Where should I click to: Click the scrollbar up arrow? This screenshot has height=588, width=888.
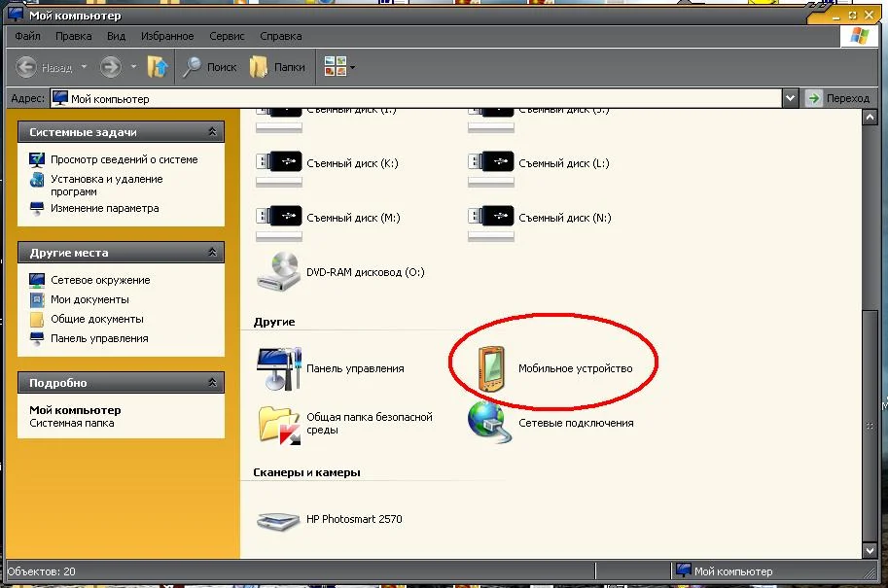click(x=870, y=118)
